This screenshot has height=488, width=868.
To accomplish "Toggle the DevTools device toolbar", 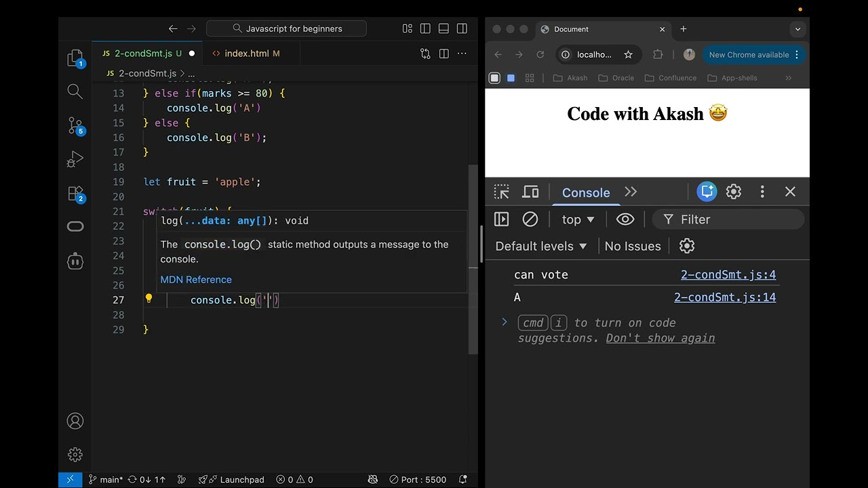I will (530, 192).
